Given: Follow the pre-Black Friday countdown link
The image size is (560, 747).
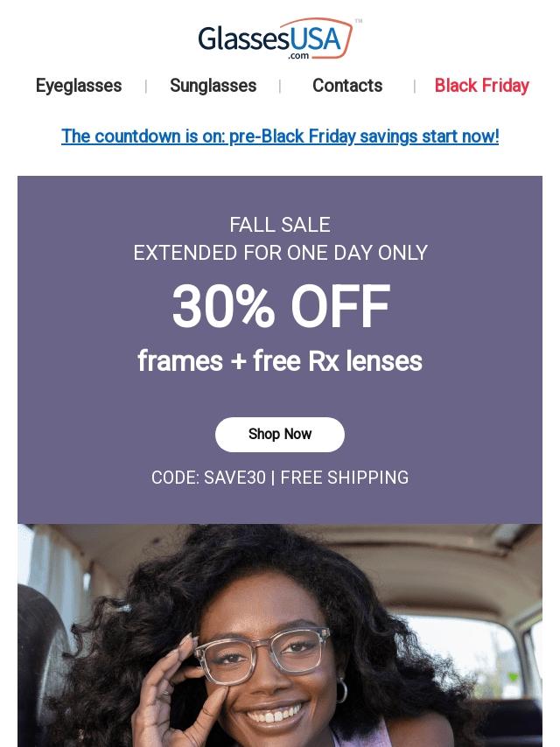Looking at the screenshot, I should 280,136.
